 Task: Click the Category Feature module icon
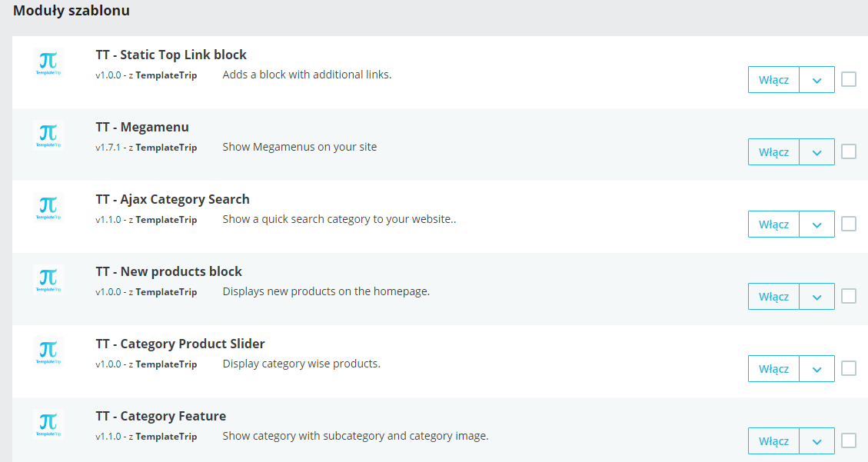[48, 424]
